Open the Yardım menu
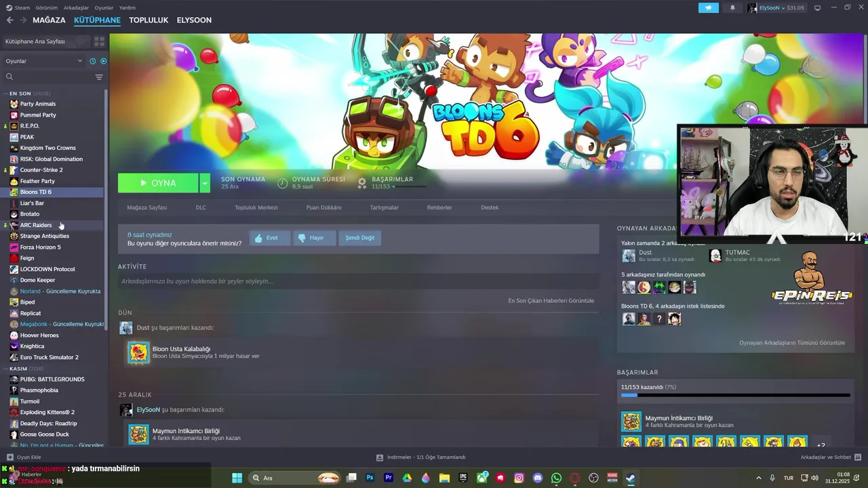 tap(127, 7)
